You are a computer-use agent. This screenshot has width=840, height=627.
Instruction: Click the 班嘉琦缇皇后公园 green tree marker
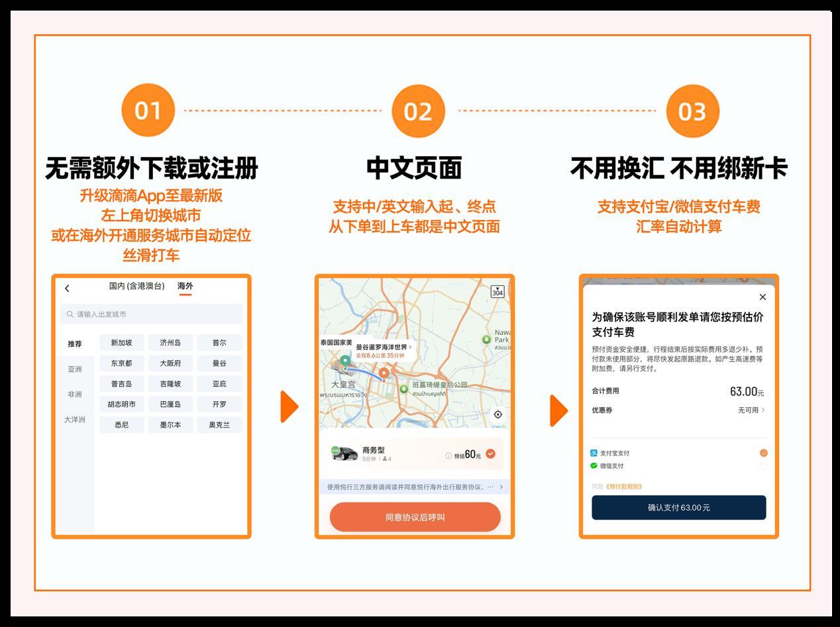(403, 389)
